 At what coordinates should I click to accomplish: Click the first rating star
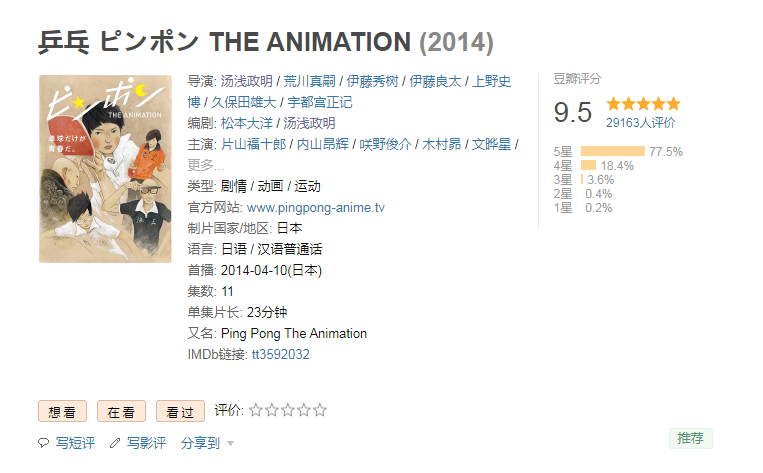coord(256,410)
